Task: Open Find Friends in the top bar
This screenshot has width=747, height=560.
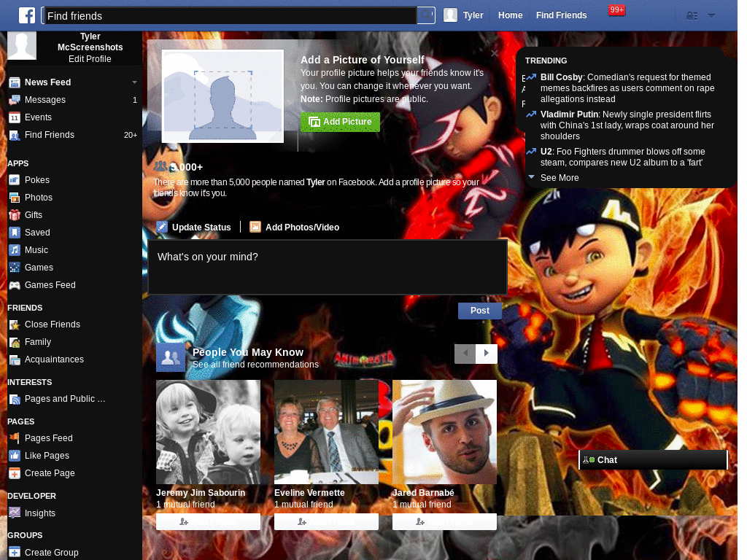Action: [x=561, y=15]
